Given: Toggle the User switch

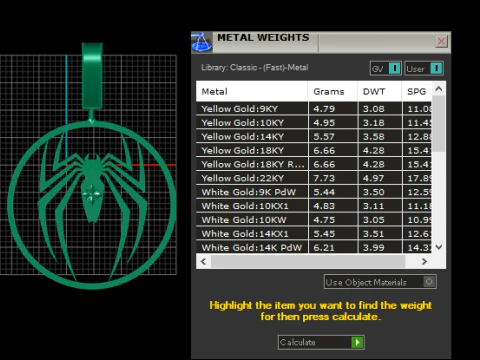Looking at the screenshot, I should [424, 69].
